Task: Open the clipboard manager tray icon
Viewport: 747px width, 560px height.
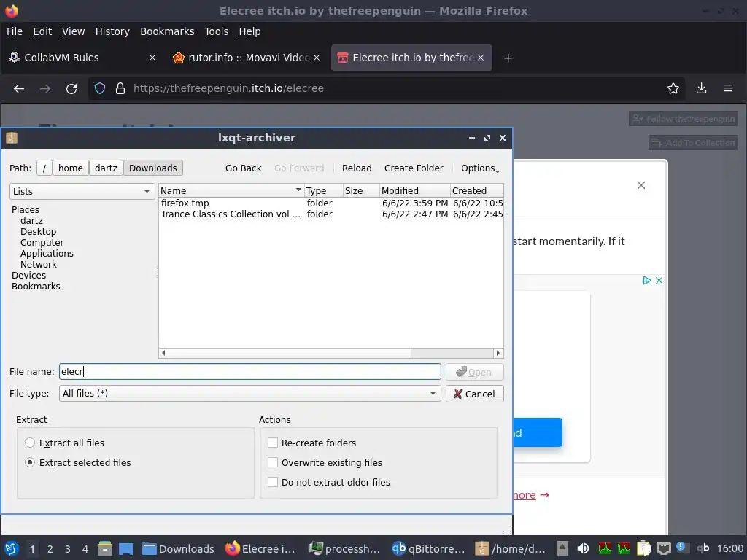Action: pyautogui.click(x=643, y=548)
